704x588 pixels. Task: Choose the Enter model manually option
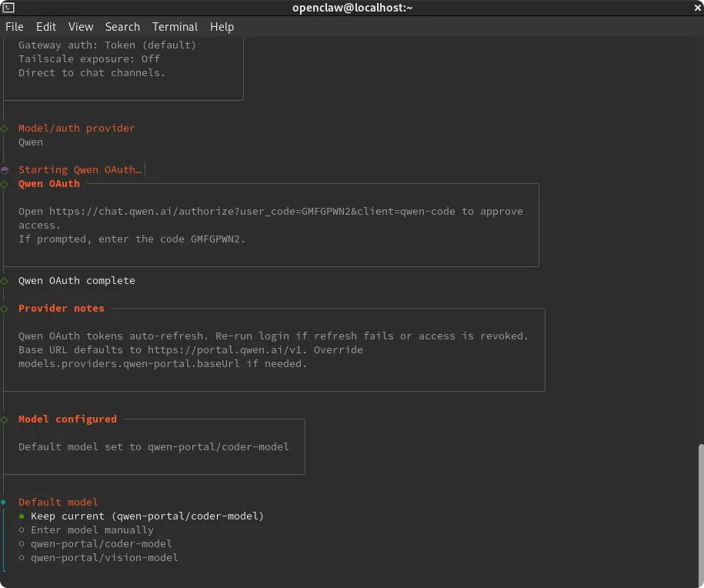click(92, 530)
